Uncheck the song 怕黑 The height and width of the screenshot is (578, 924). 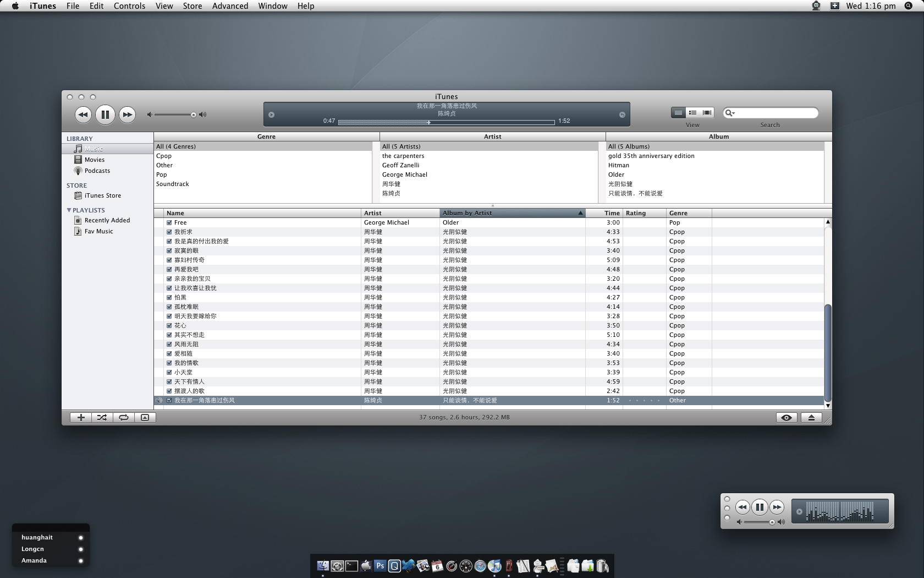[169, 297]
